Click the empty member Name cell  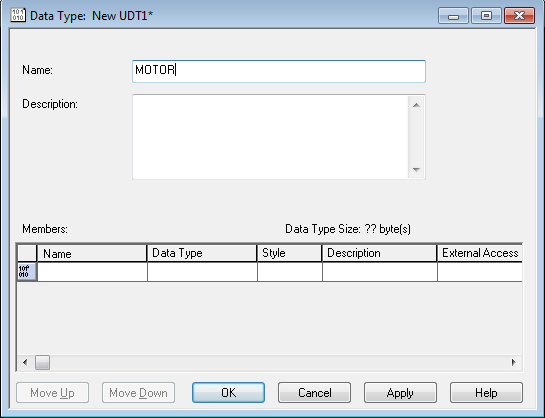pyautogui.click(x=92, y=271)
